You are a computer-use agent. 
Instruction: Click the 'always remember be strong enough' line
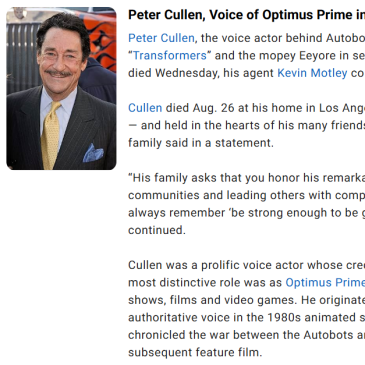246,213
